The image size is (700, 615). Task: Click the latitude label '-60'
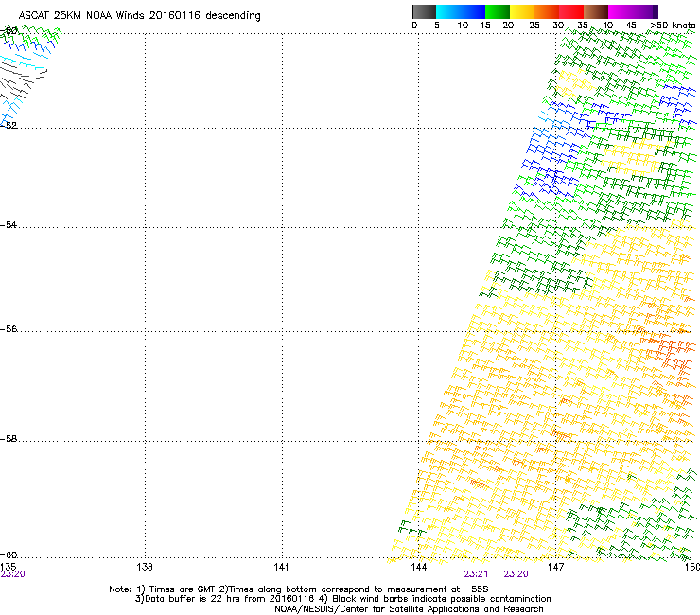pyautogui.click(x=9, y=554)
